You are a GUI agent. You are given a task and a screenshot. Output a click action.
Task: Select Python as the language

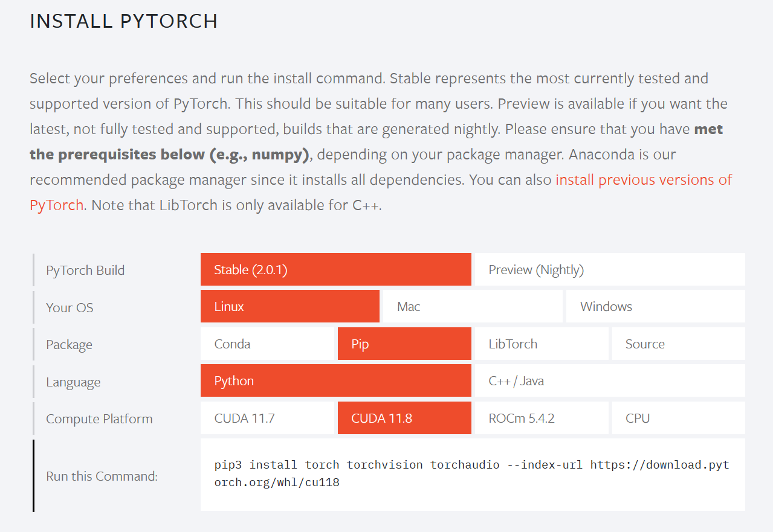pyautogui.click(x=335, y=380)
